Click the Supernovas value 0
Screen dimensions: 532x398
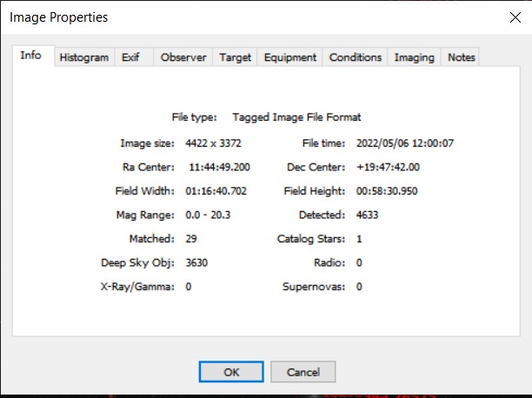(359, 287)
